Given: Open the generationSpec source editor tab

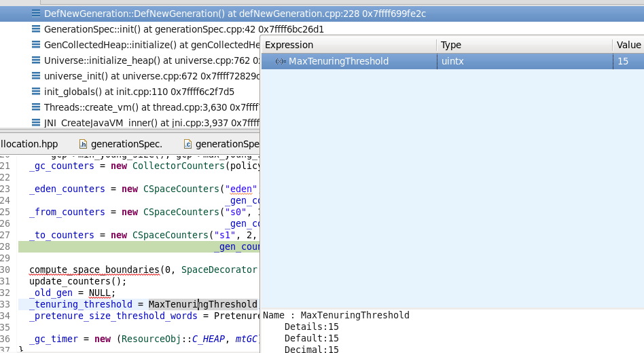Looking at the screenshot, I should [x=221, y=144].
